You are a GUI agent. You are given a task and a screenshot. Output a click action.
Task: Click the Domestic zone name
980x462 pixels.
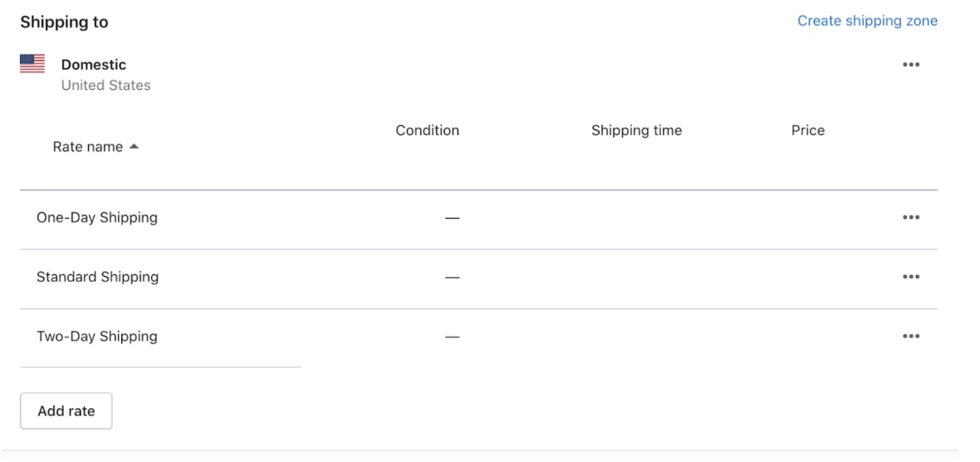(x=93, y=64)
